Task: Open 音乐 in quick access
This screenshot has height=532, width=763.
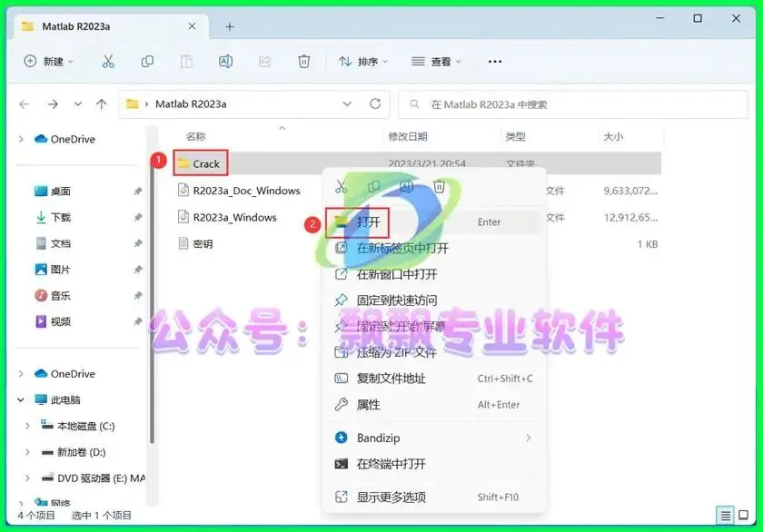Action: [53, 296]
